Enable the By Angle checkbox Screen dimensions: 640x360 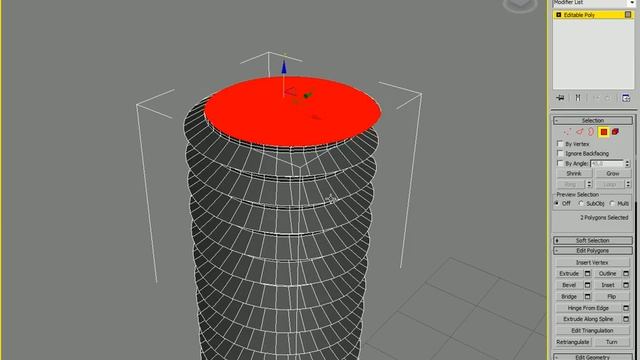[x=560, y=163]
